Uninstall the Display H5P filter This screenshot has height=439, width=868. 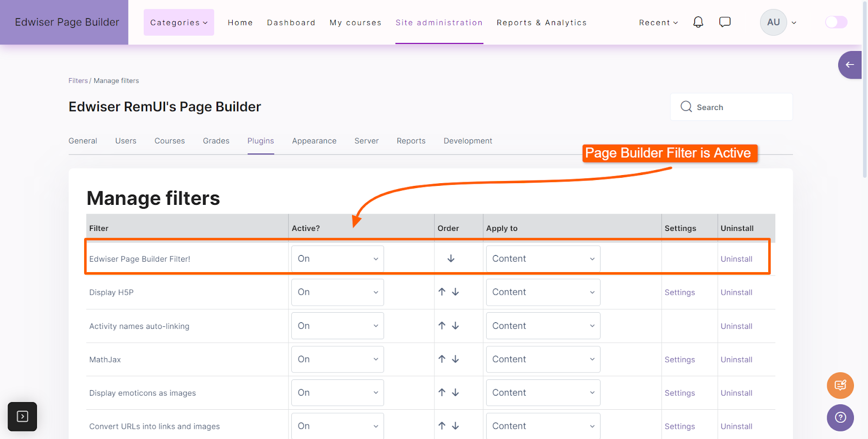736,293
